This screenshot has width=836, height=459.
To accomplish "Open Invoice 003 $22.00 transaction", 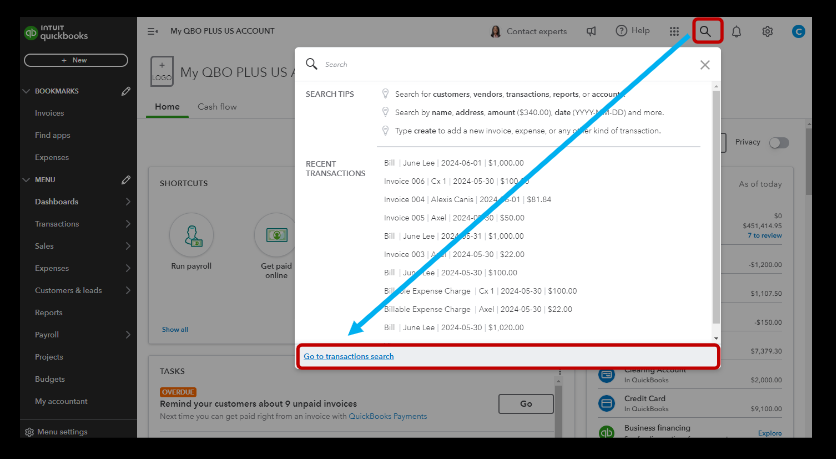I will point(454,254).
